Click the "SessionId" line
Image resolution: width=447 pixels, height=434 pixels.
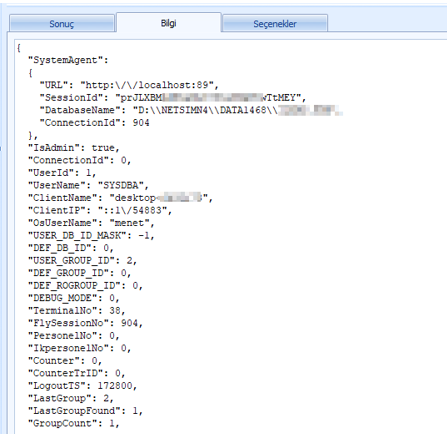point(173,98)
